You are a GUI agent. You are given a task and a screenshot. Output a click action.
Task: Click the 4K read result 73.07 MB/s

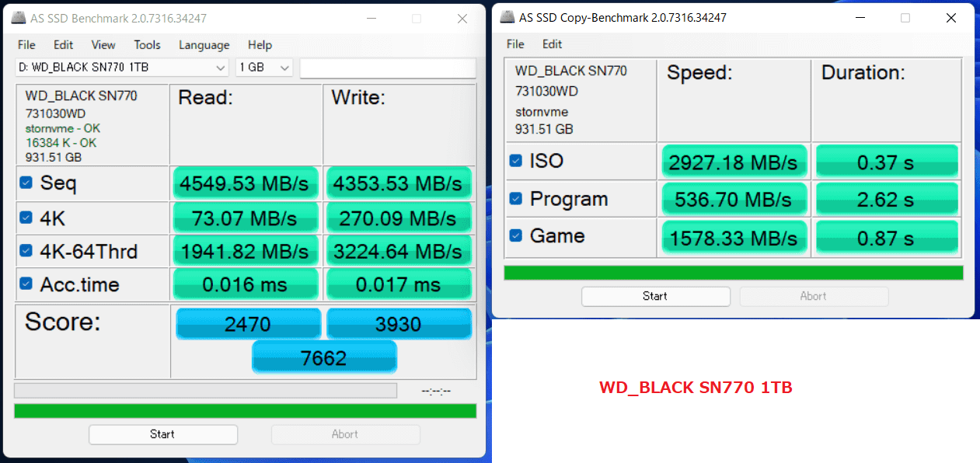click(245, 218)
